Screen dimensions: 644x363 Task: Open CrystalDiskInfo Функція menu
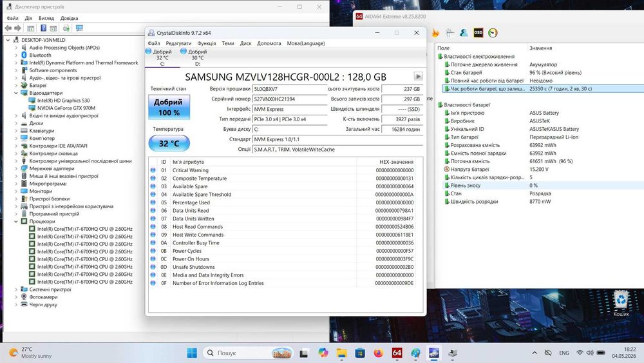206,43
